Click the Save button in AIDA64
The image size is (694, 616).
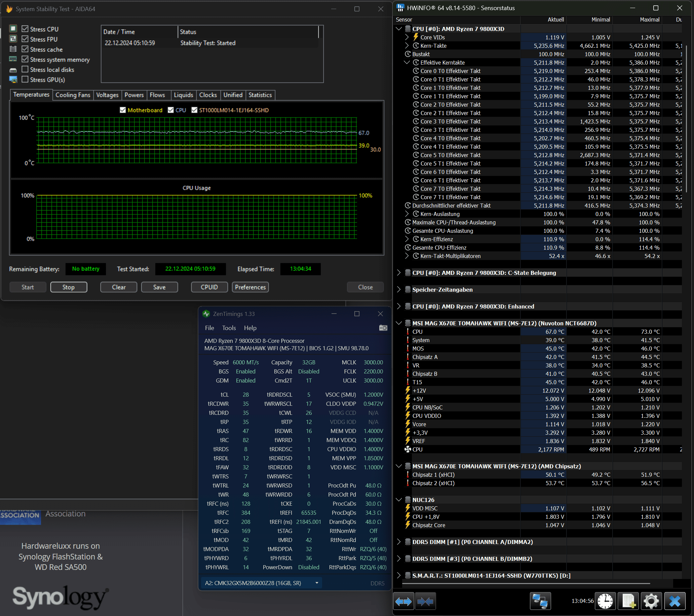[x=159, y=287]
